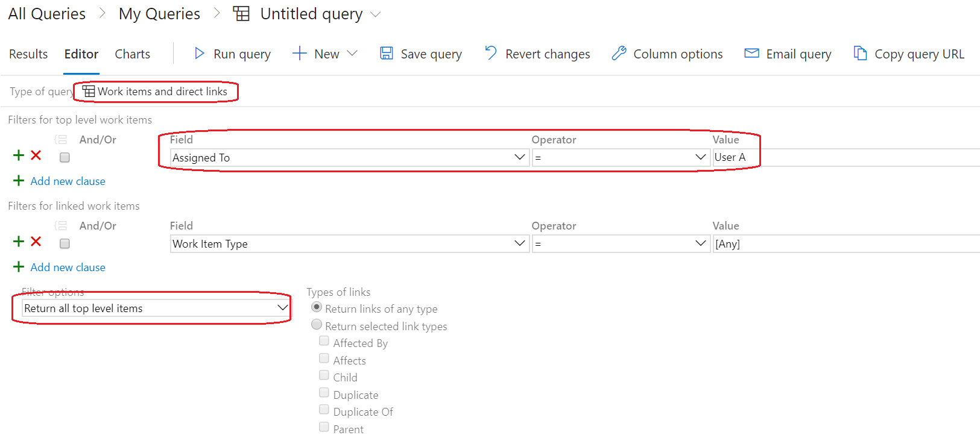This screenshot has height=438, width=980.
Task: Select Return selected link types radio
Action: pos(317,325)
